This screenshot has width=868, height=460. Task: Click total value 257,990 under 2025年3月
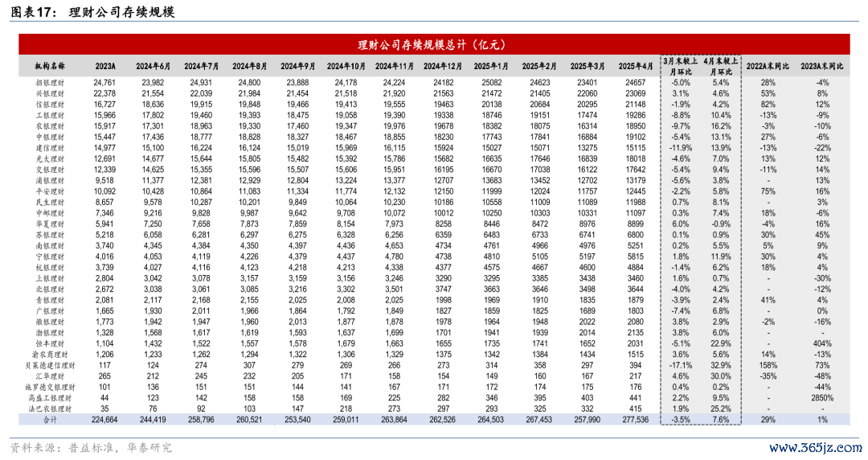click(x=588, y=420)
